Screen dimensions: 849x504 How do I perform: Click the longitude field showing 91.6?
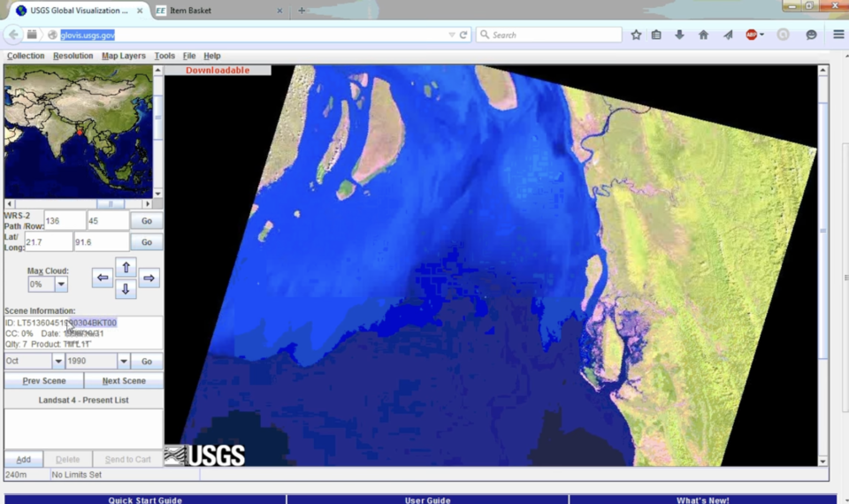click(x=101, y=242)
